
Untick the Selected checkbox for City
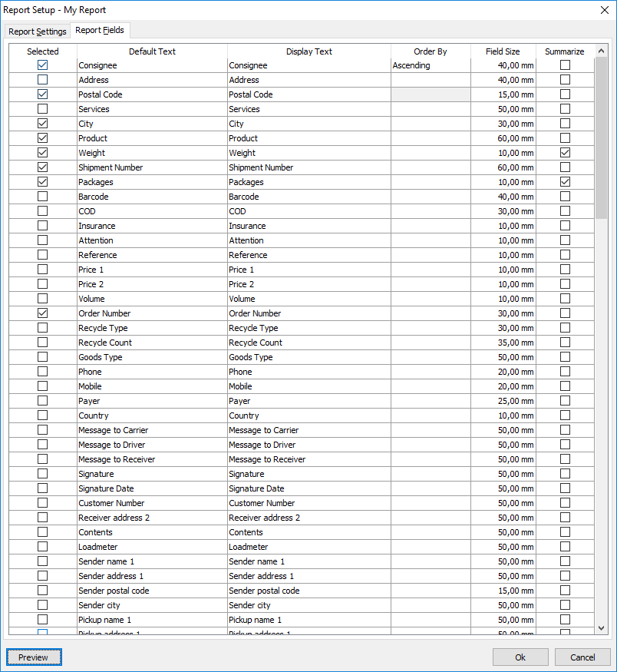pos(42,124)
